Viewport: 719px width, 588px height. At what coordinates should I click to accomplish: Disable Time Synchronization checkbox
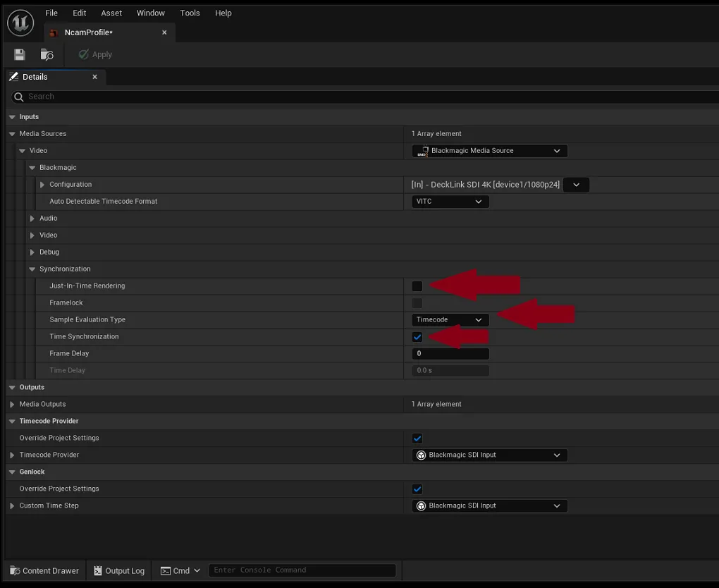(x=417, y=337)
